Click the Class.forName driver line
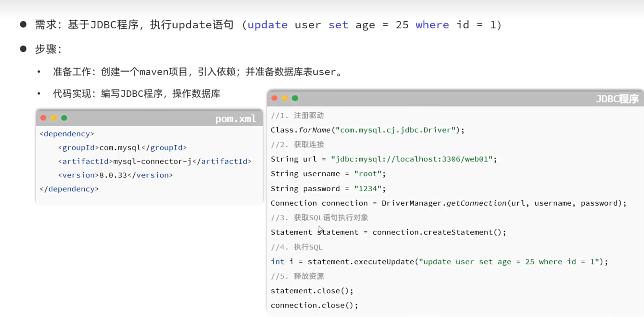The image size is (644, 317). pos(367,130)
